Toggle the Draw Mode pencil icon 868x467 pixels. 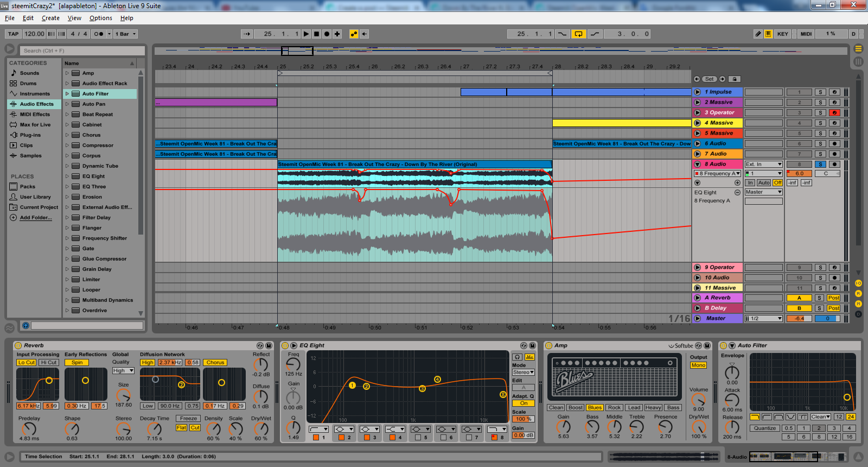tap(758, 34)
